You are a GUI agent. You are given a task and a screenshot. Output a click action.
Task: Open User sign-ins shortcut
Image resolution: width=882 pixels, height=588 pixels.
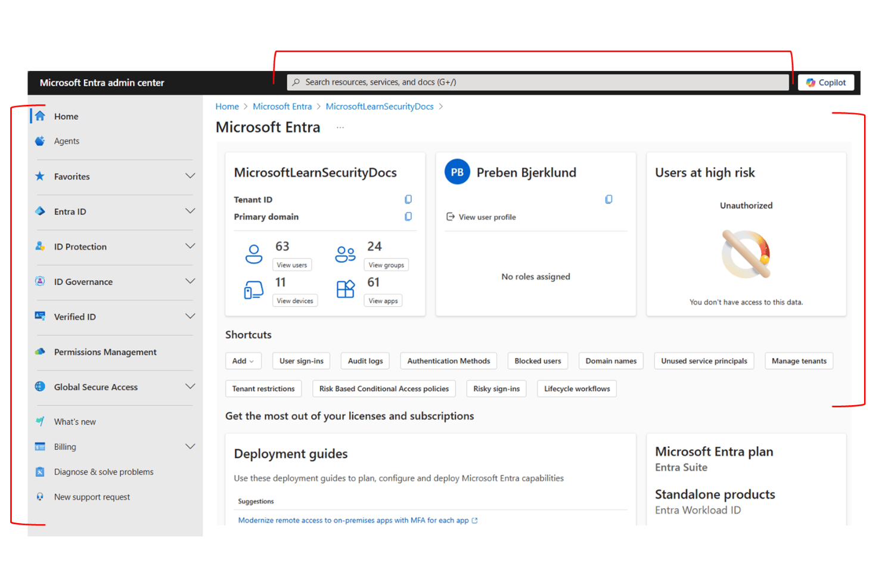click(x=302, y=361)
